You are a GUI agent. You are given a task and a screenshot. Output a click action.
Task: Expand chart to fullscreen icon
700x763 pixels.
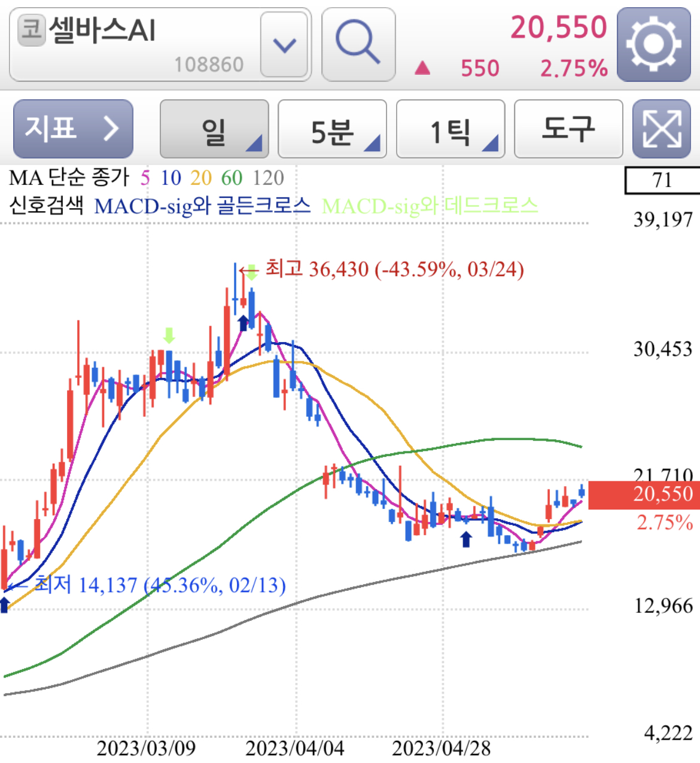click(x=662, y=129)
